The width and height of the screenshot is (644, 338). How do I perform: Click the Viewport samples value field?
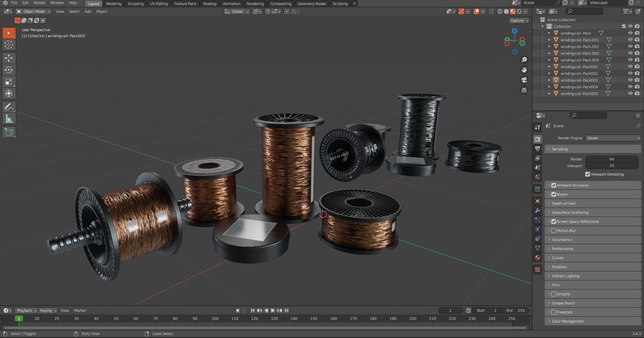click(612, 165)
